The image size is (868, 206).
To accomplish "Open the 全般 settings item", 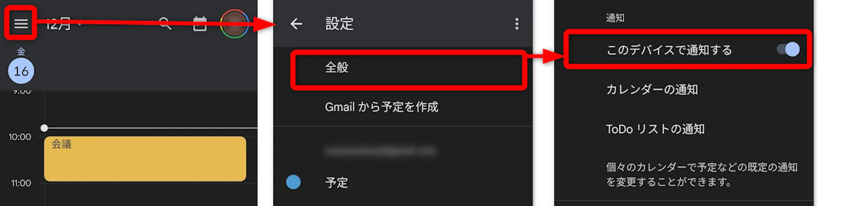I will coord(409,68).
